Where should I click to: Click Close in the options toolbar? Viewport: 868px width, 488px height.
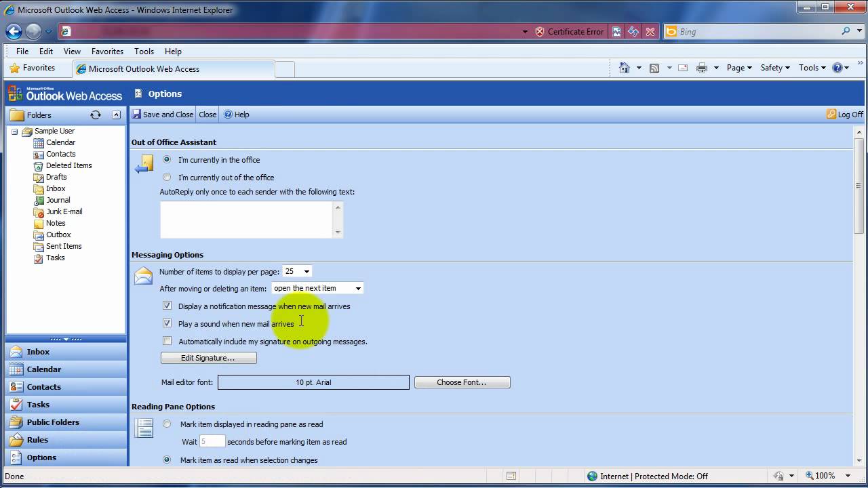208,115
